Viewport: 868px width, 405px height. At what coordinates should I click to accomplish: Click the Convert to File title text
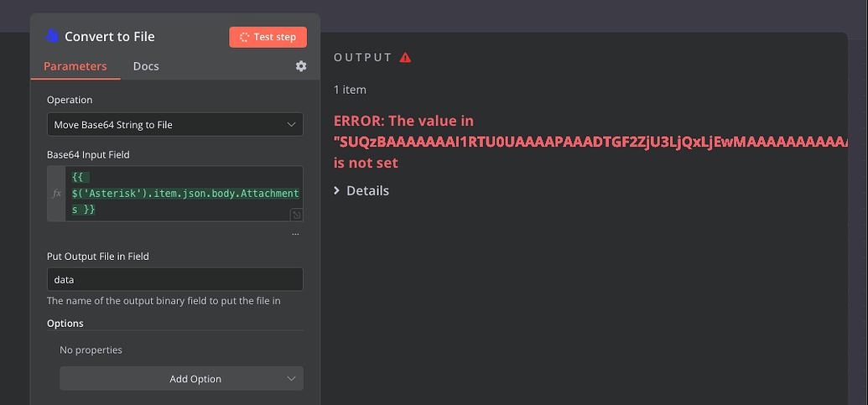tap(110, 37)
